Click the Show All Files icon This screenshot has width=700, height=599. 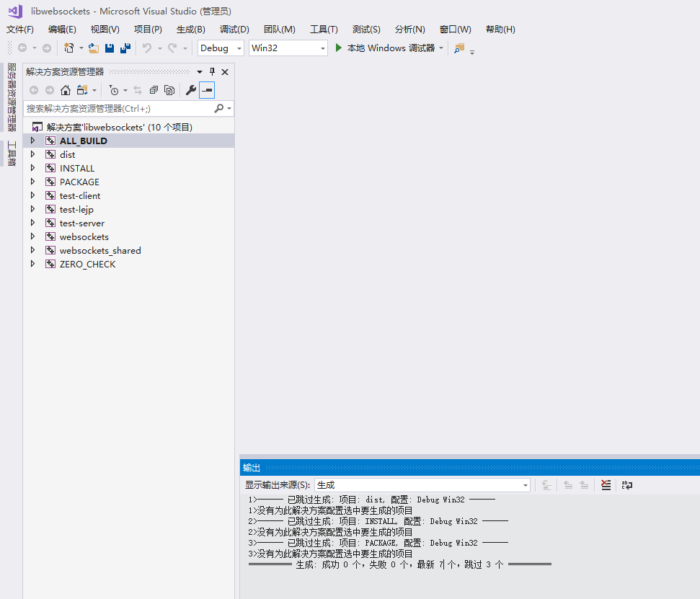tap(169, 90)
